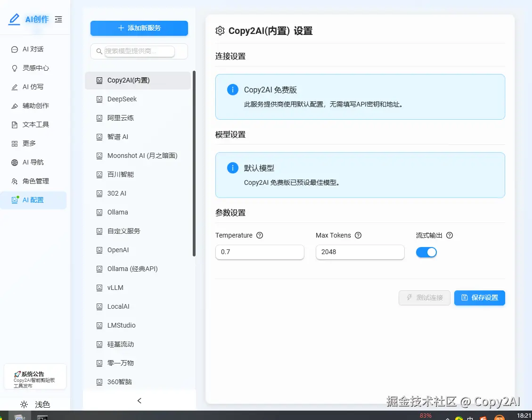Click the clock showing 18:21

[524, 416]
